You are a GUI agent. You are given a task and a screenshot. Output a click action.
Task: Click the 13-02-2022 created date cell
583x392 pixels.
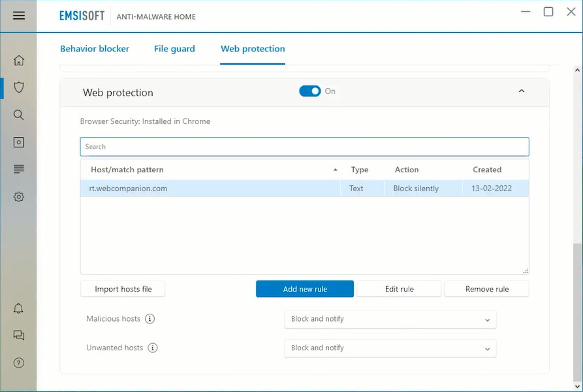point(492,188)
